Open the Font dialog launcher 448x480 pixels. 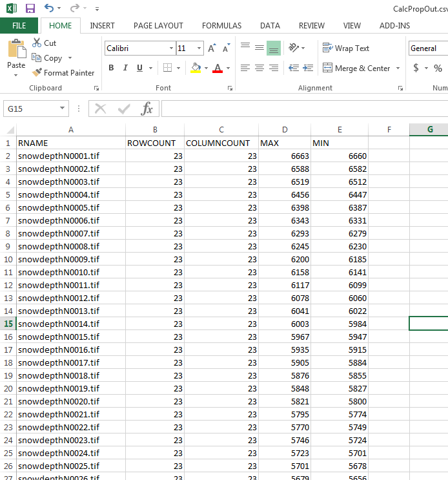click(230, 88)
